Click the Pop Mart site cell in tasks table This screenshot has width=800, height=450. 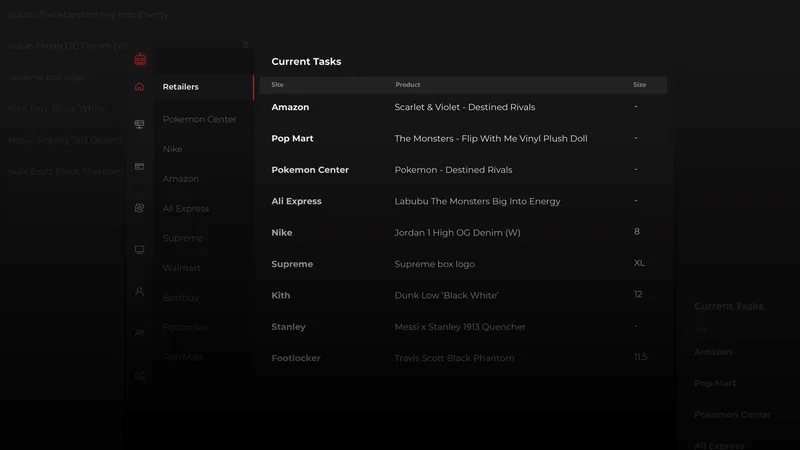tap(292, 138)
